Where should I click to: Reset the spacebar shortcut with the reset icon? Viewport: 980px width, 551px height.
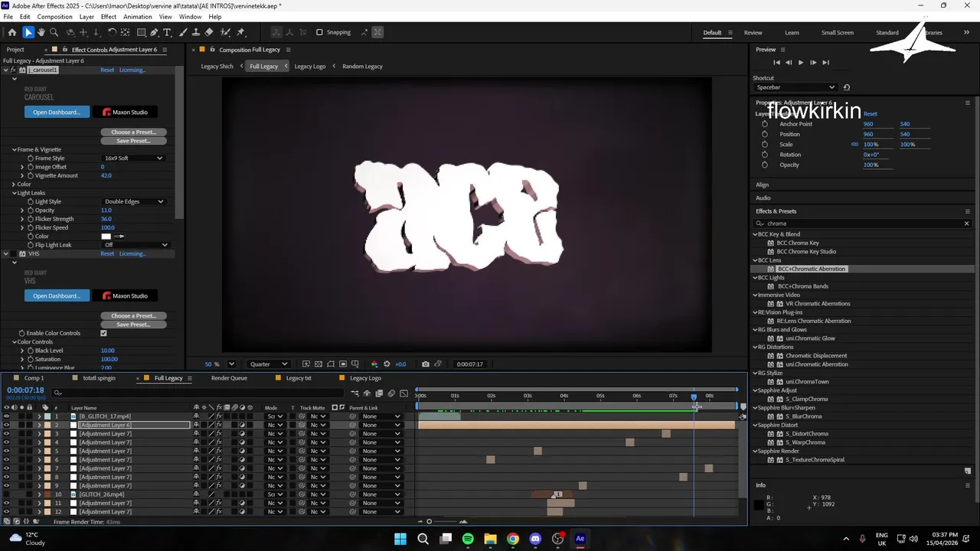click(846, 87)
